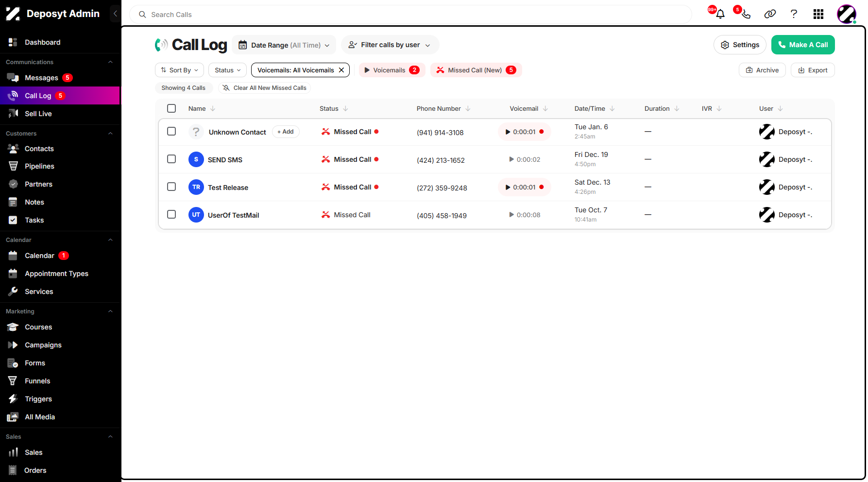Toggle the select-all calls checkbox
The width and height of the screenshot is (868, 482).
pyautogui.click(x=171, y=108)
